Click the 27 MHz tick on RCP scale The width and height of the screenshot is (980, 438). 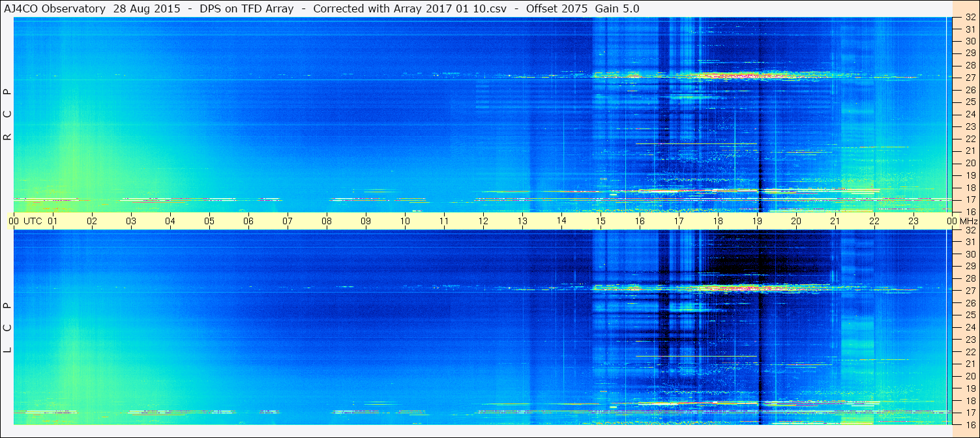click(970, 78)
